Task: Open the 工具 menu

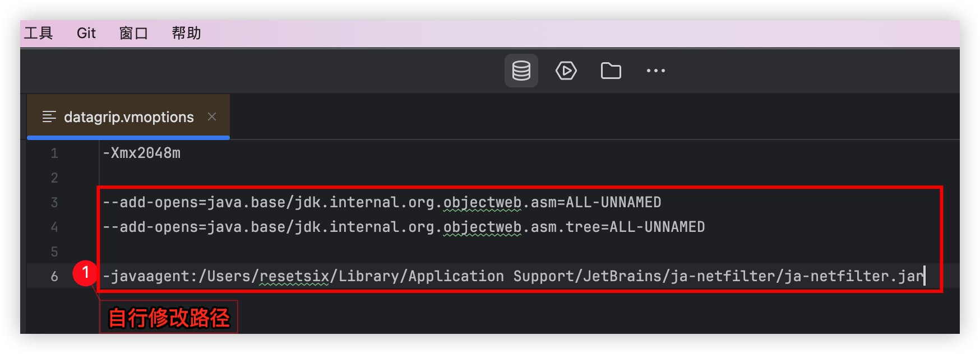Action: pyautogui.click(x=38, y=34)
